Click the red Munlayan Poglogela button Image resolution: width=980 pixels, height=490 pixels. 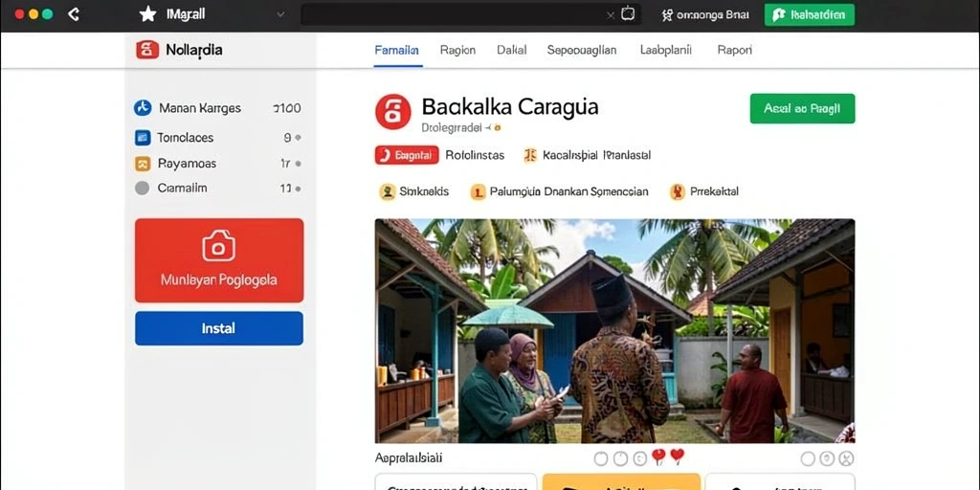tap(219, 260)
